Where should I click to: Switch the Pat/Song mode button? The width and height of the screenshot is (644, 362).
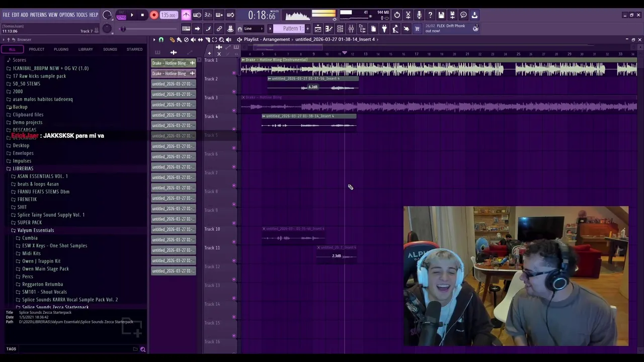(x=121, y=15)
